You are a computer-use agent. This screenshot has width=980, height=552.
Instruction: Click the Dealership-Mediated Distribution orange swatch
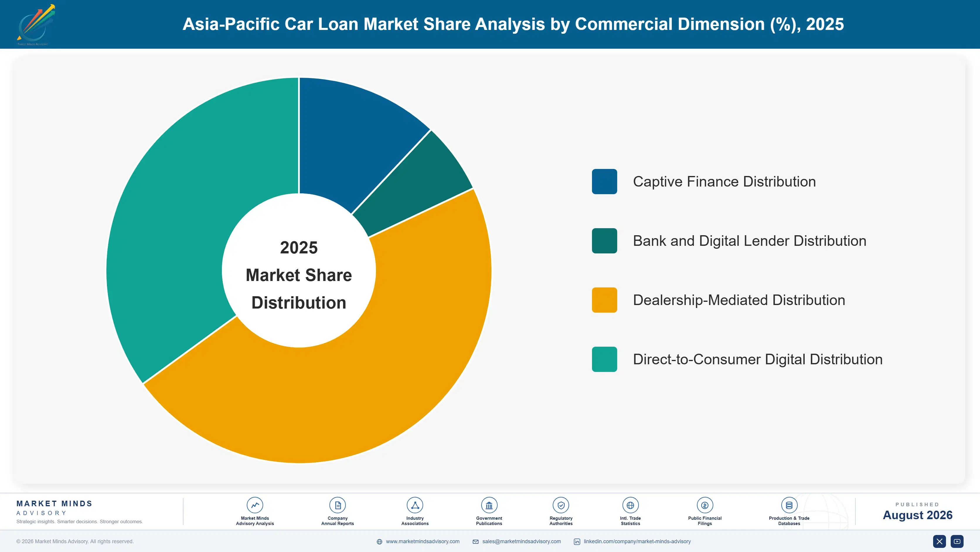coord(604,300)
